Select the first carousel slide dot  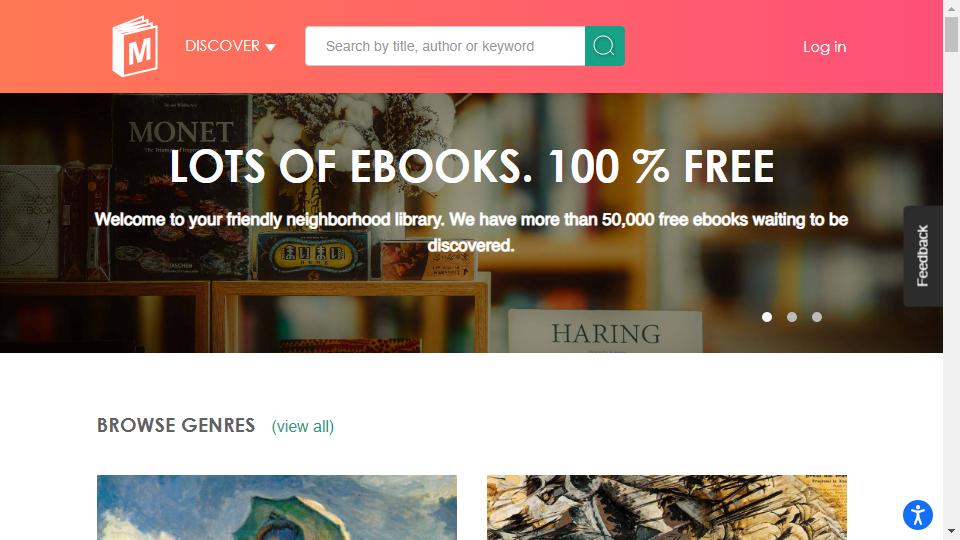[x=767, y=317]
